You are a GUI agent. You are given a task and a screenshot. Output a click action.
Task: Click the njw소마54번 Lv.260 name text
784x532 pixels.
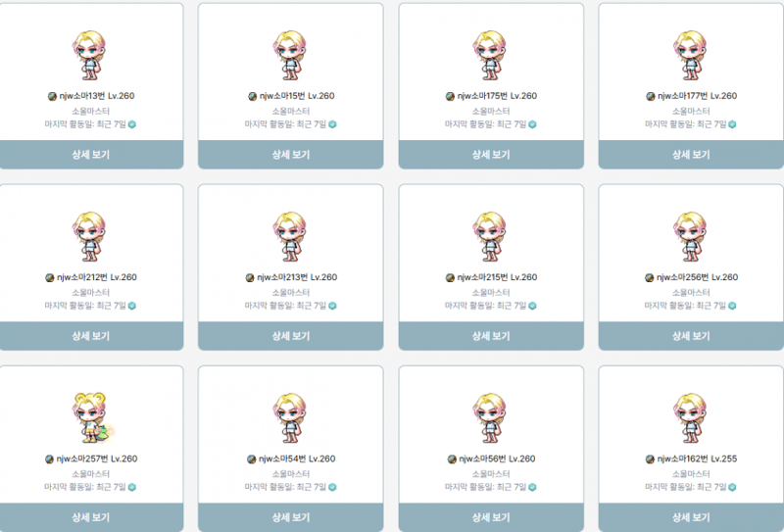tap(297, 459)
